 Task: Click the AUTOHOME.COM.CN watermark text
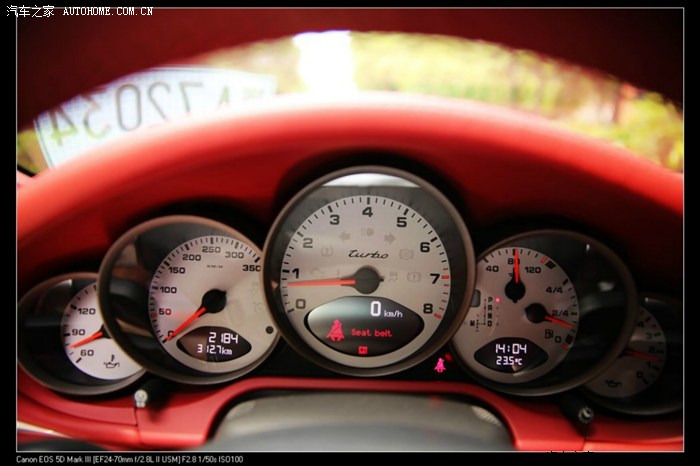(107, 11)
